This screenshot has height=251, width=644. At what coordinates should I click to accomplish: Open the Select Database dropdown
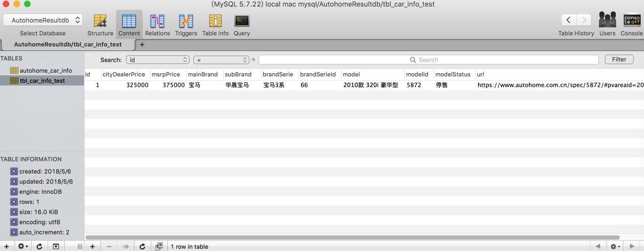click(x=43, y=20)
